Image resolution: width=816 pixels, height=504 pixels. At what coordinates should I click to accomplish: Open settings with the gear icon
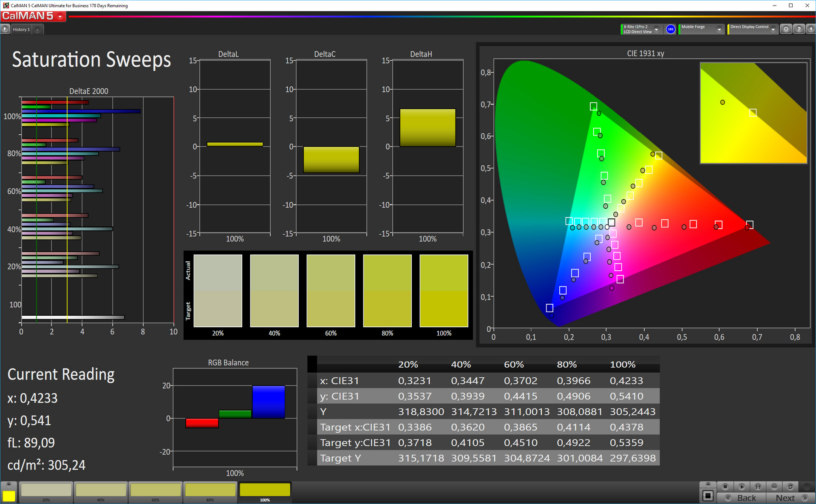pos(786,29)
